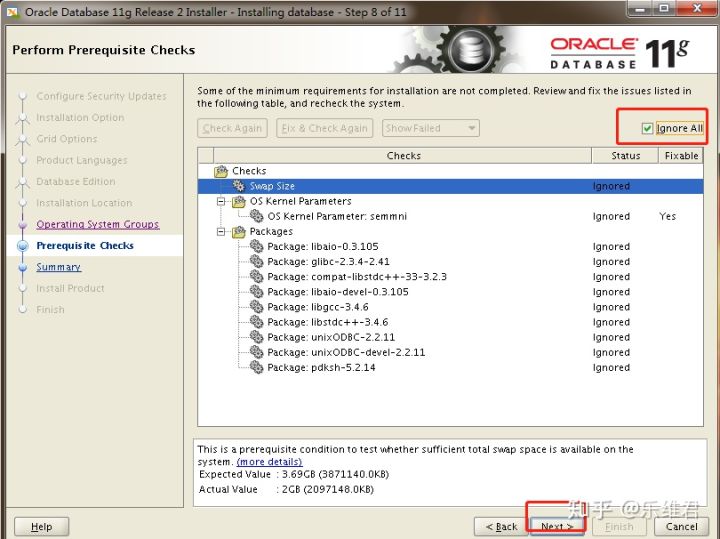The width and height of the screenshot is (720, 539).
Task: Click gear icon for pdksh-5.2.14 package
Action: coord(257,368)
